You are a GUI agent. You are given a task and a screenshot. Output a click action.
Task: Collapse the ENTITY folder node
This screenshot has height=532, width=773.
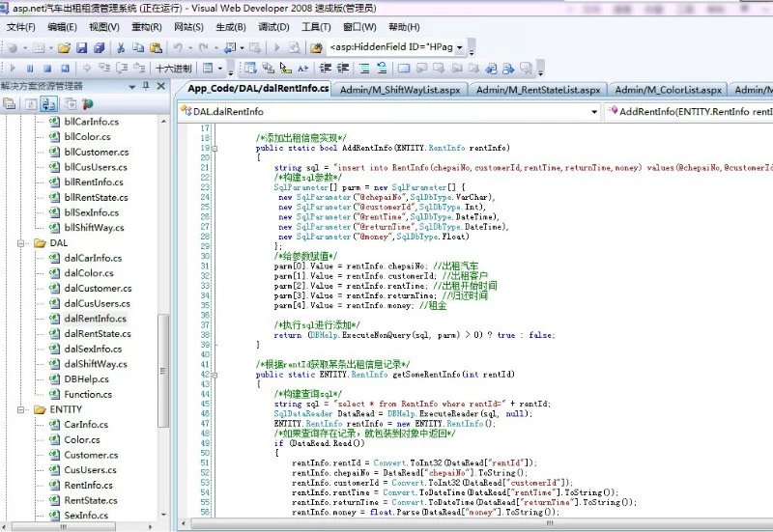(x=20, y=409)
